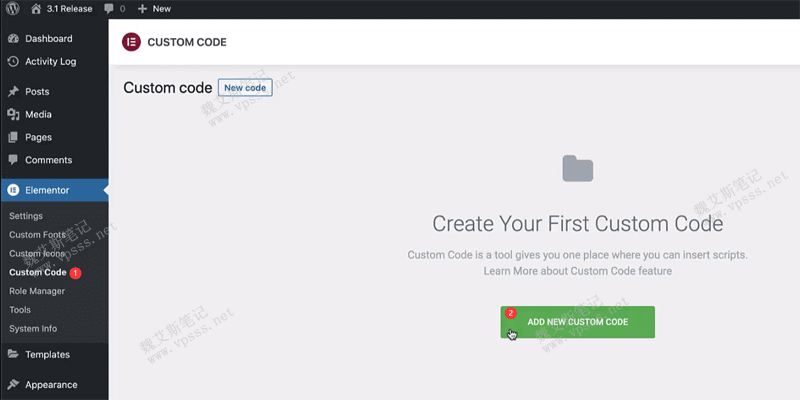Select Custom Fonts in Elementor submenu

coord(38,235)
